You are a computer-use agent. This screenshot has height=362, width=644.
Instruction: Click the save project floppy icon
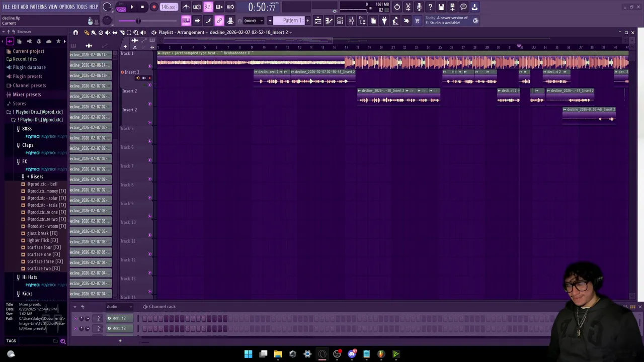point(441,7)
